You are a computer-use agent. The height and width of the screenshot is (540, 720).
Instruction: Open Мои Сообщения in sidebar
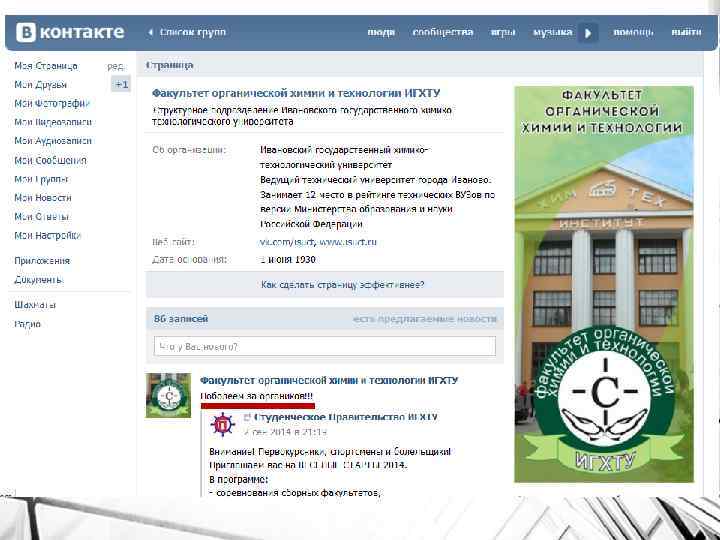50,160
